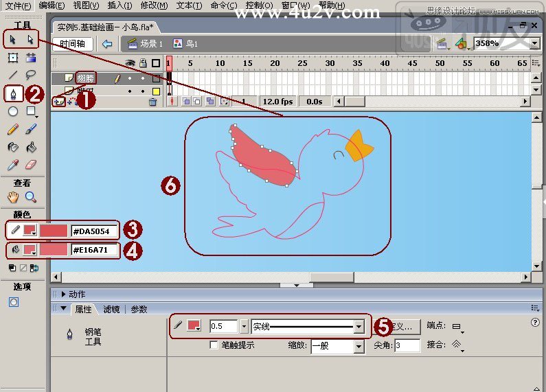546x392 pixels.
Task: Select the Lasso tool
Action: click(31, 75)
